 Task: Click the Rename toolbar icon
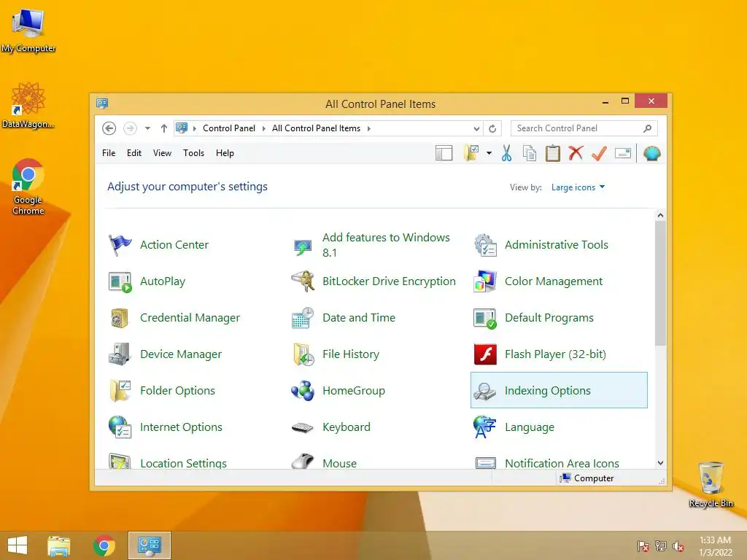click(623, 153)
